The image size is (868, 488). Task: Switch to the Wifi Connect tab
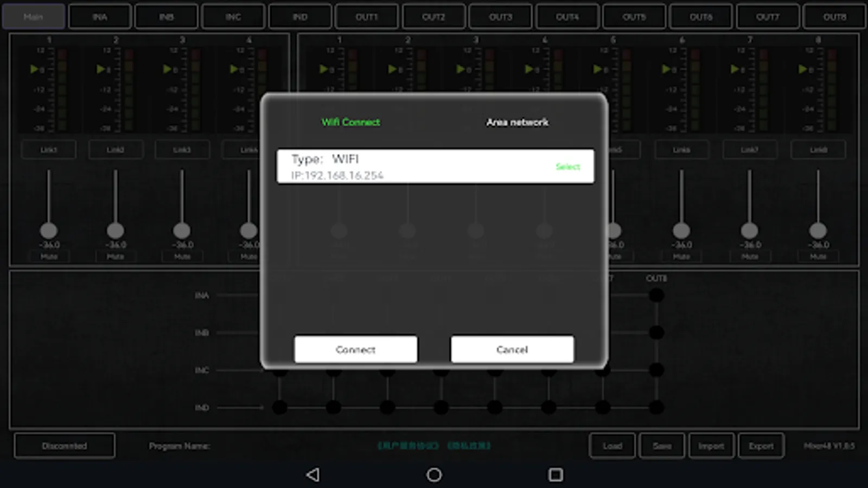350,122
